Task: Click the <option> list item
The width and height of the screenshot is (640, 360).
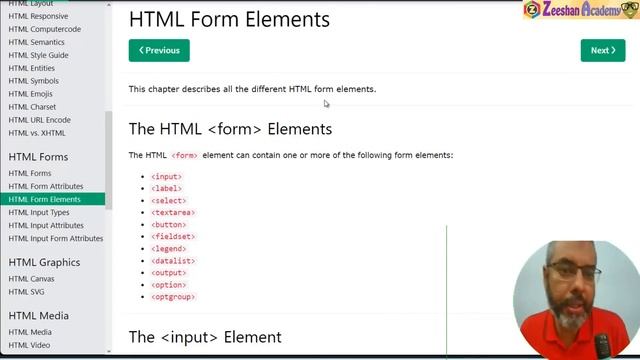Action: coord(169,285)
